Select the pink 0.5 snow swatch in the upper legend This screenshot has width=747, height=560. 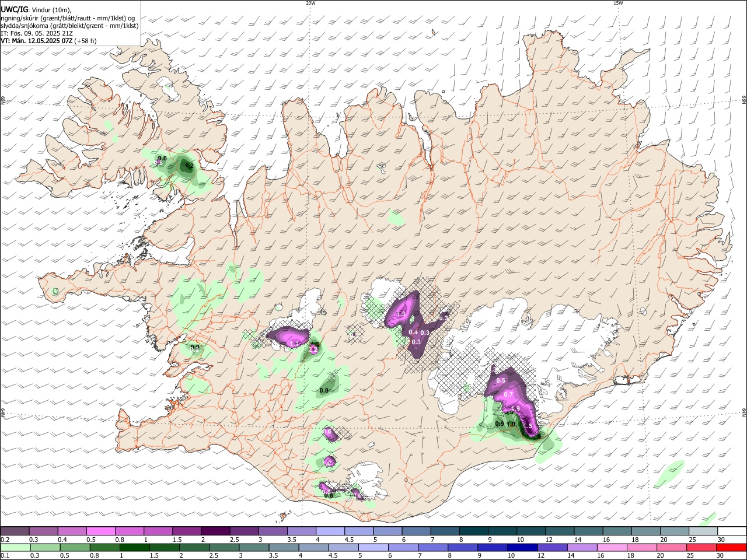click(100, 531)
